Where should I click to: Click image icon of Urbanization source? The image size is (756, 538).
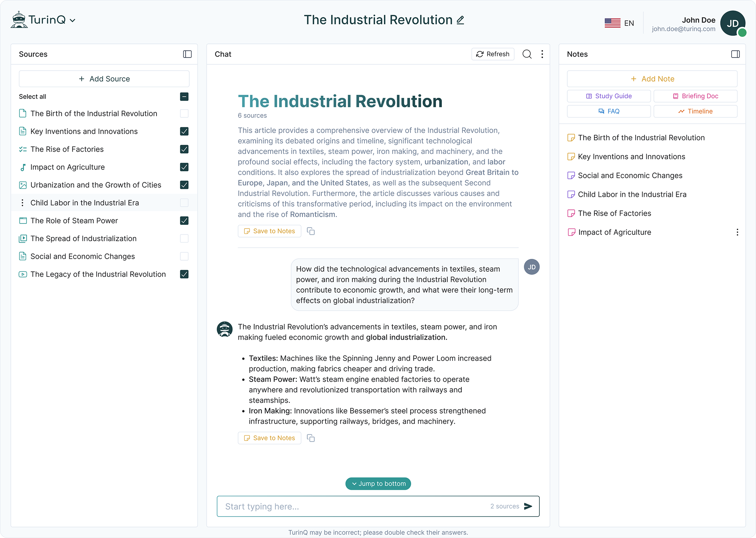pos(23,185)
